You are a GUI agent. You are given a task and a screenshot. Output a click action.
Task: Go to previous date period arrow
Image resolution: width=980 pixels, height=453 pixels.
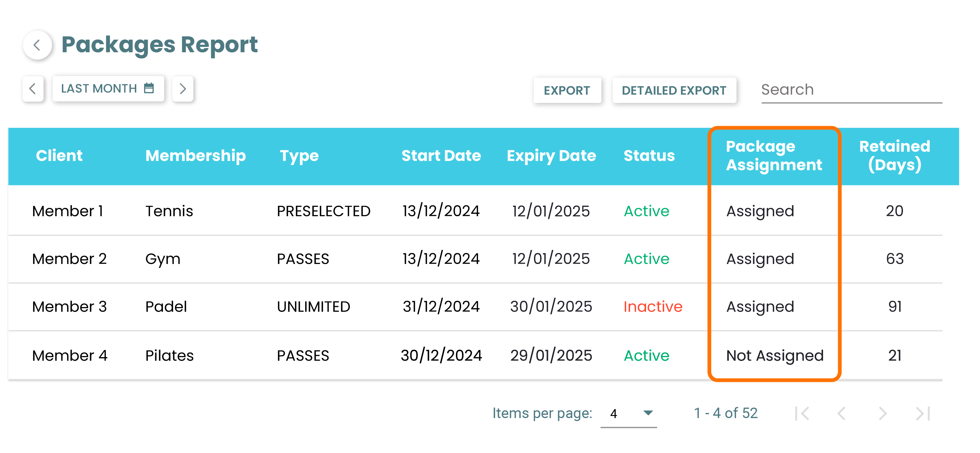coord(33,89)
